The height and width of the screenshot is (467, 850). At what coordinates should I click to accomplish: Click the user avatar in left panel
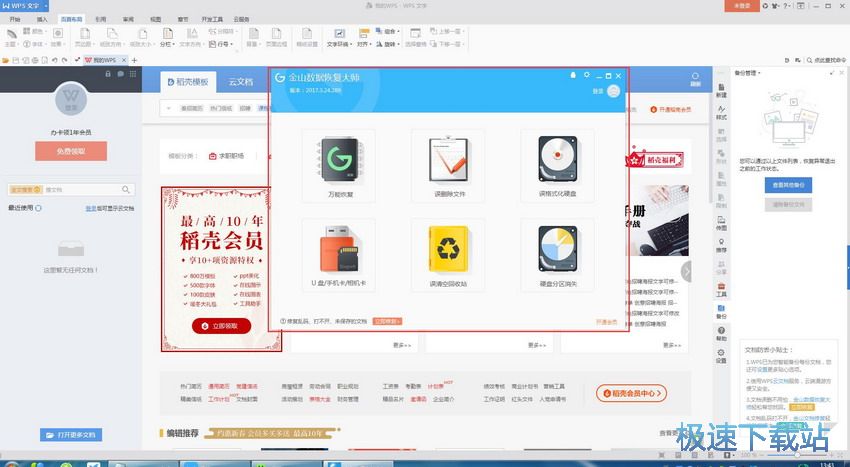point(71,99)
